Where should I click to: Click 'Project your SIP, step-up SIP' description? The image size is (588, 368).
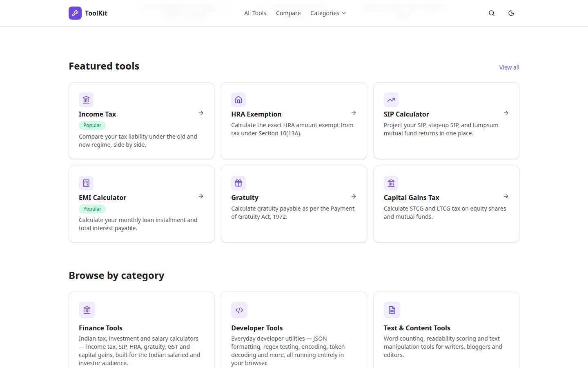[441, 129]
